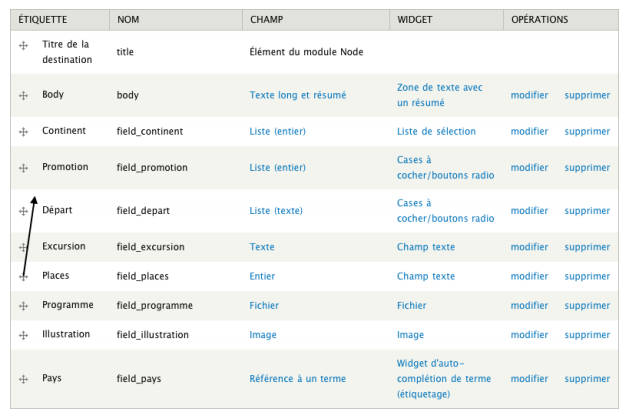The width and height of the screenshot is (632, 417).
Task: Click the drag handle beside Titre de la destination
Action: coord(23,46)
